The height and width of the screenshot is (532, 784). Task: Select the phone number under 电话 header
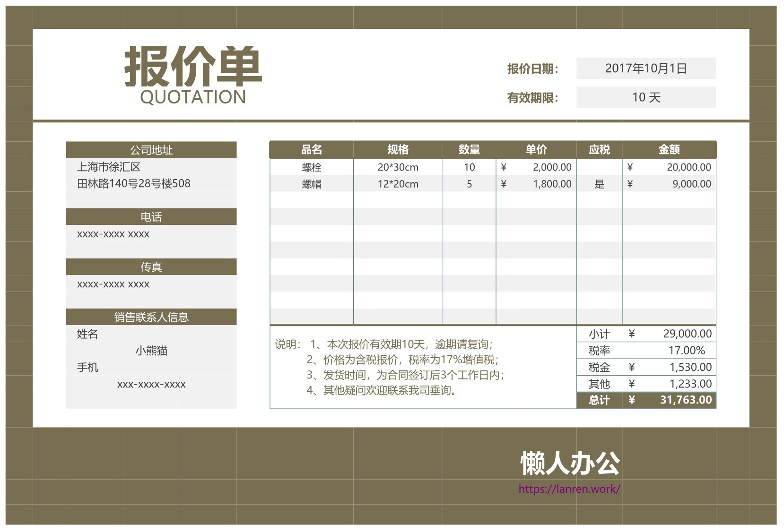(x=113, y=234)
